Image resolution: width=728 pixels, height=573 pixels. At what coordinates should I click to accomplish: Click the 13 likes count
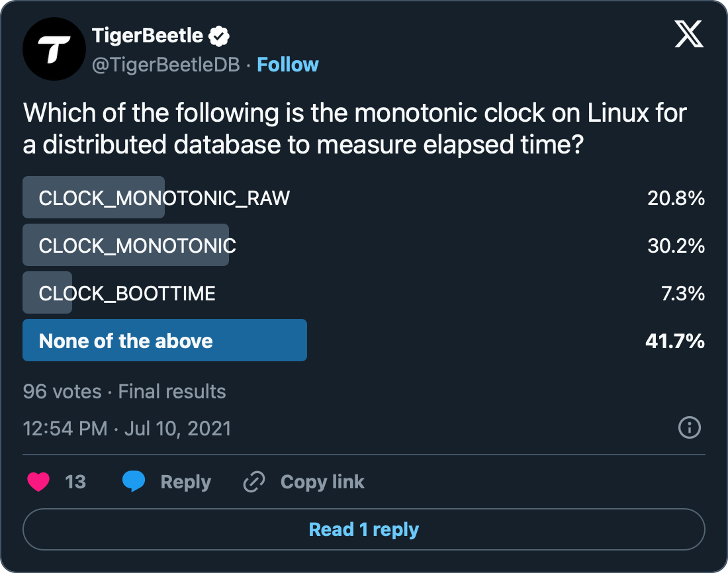75,482
